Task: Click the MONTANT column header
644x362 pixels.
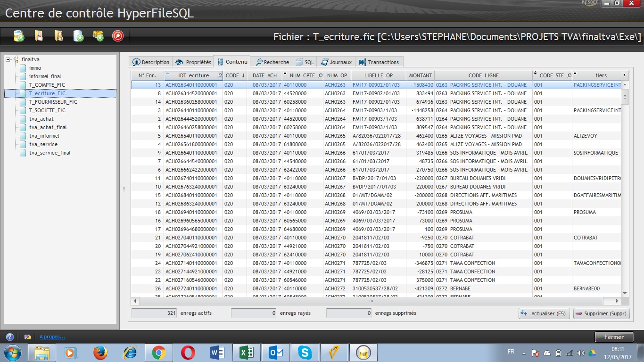Action: (420, 75)
